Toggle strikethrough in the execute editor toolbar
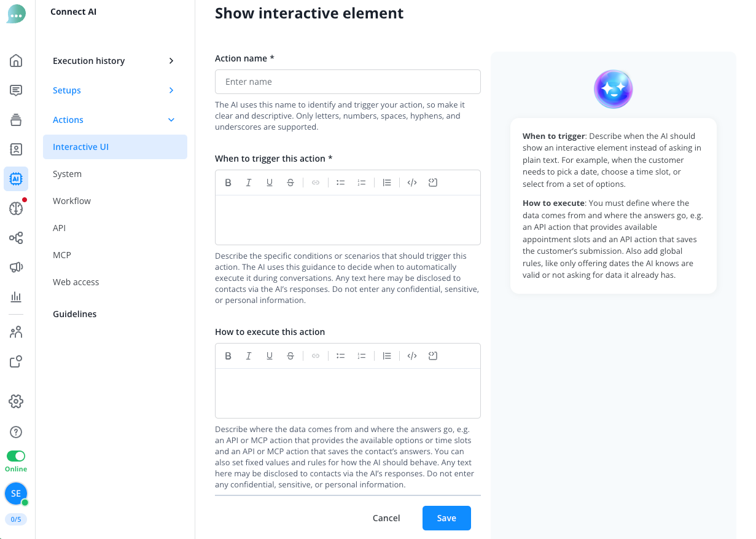756x539 pixels. pos(290,356)
